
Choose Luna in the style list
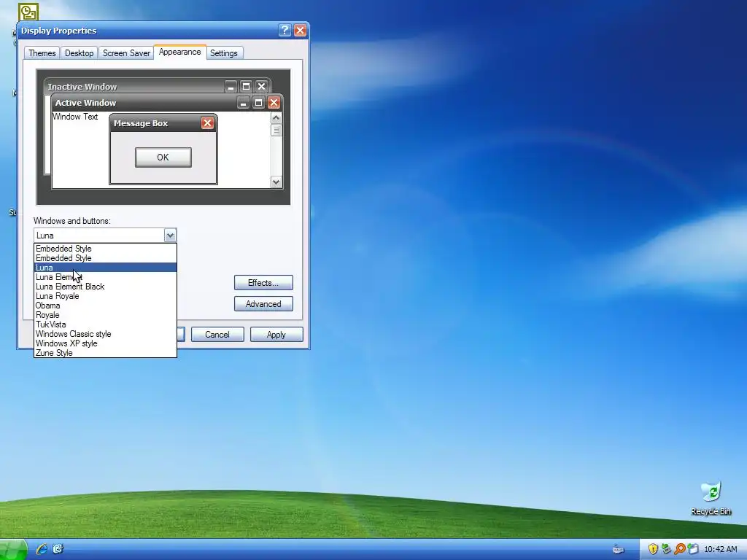pos(105,268)
